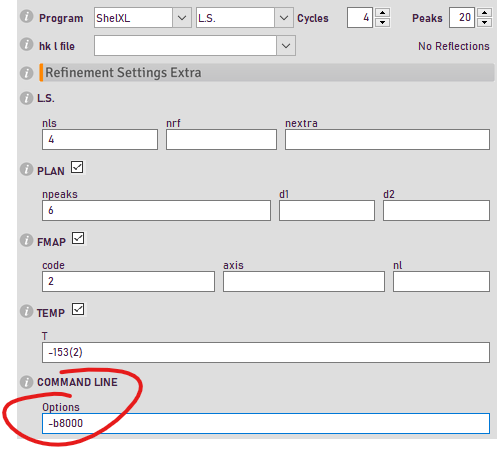Click the info icon beside PLAN
502x450 pixels.
(x=27, y=169)
